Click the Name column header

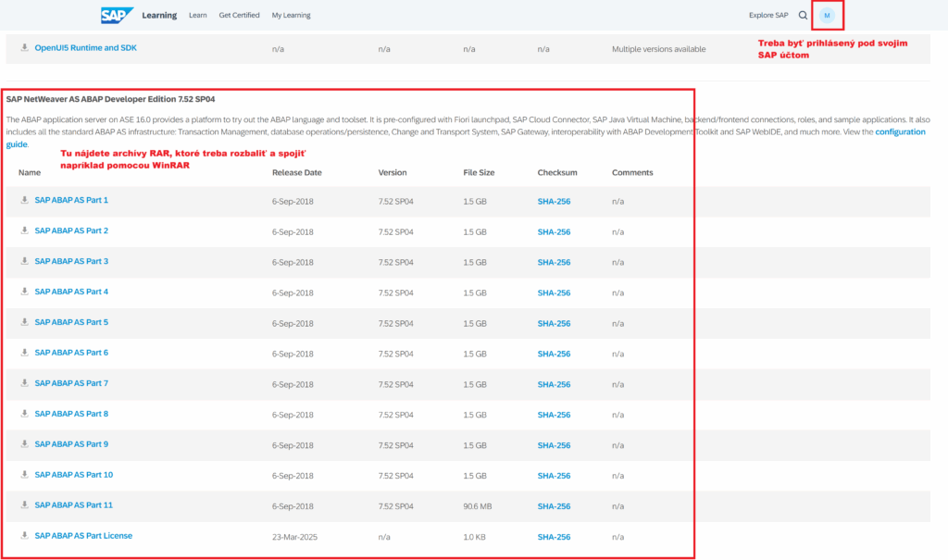(30, 172)
